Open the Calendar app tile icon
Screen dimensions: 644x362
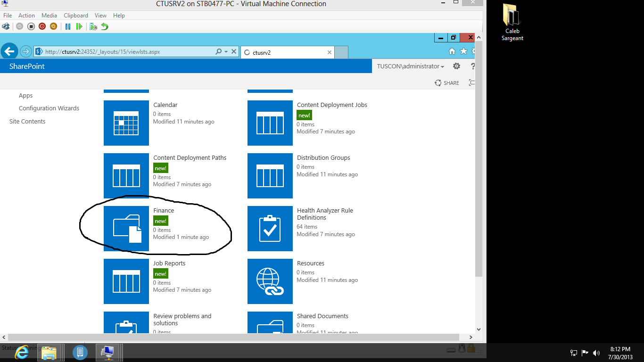(126, 123)
